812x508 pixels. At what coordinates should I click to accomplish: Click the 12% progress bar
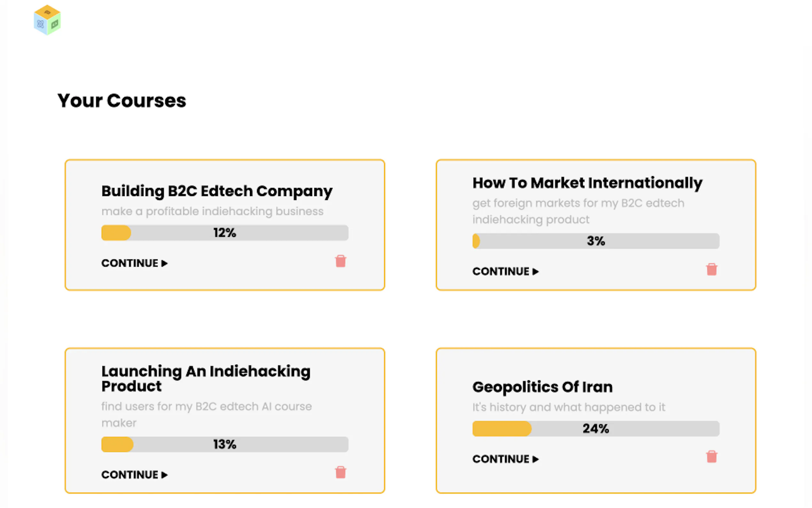(224, 233)
